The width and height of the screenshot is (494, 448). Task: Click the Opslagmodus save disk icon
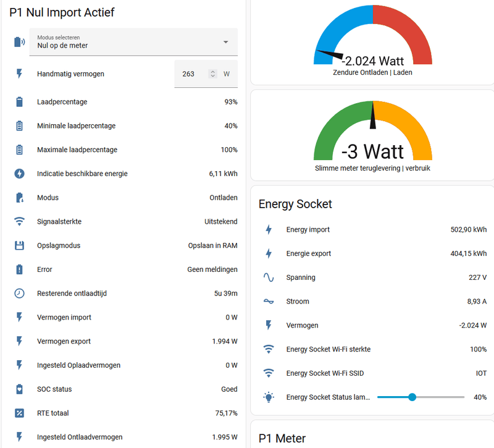pyautogui.click(x=20, y=245)
